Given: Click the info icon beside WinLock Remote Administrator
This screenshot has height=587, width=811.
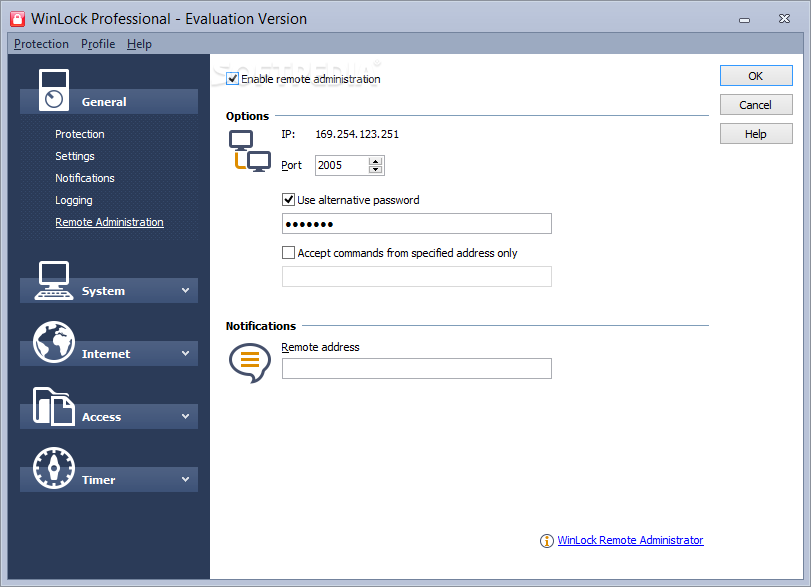Looking at the screenshot, I should click(547, 540).
